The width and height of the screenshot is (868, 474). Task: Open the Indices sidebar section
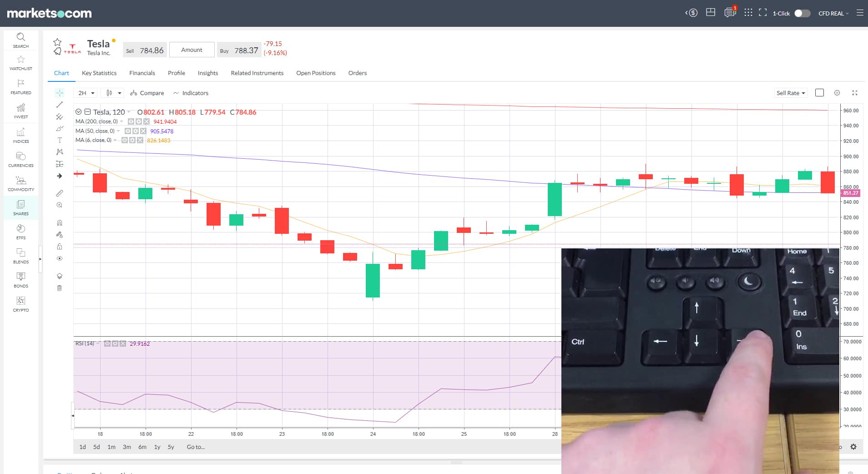coord(20,136)
